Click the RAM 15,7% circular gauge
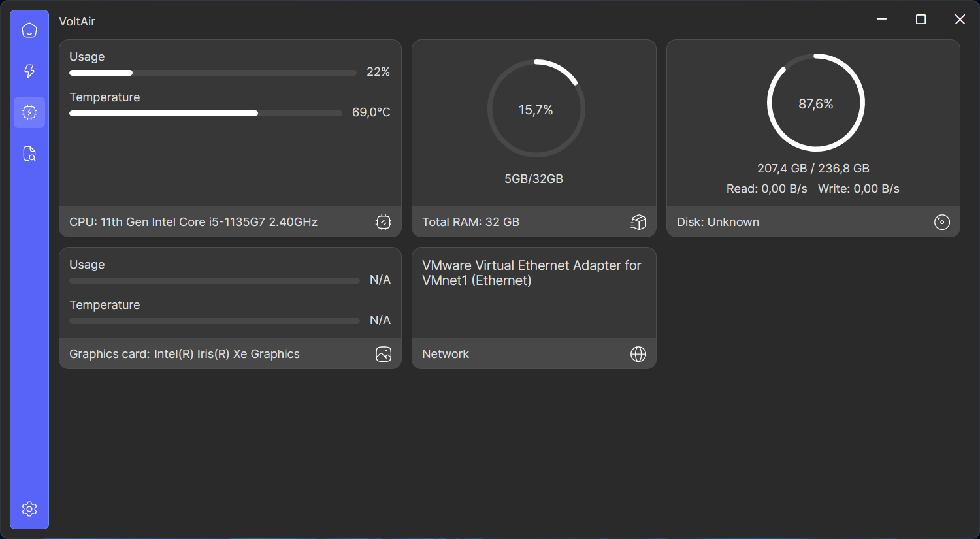The image size is (980, 539). coord(536,108)
